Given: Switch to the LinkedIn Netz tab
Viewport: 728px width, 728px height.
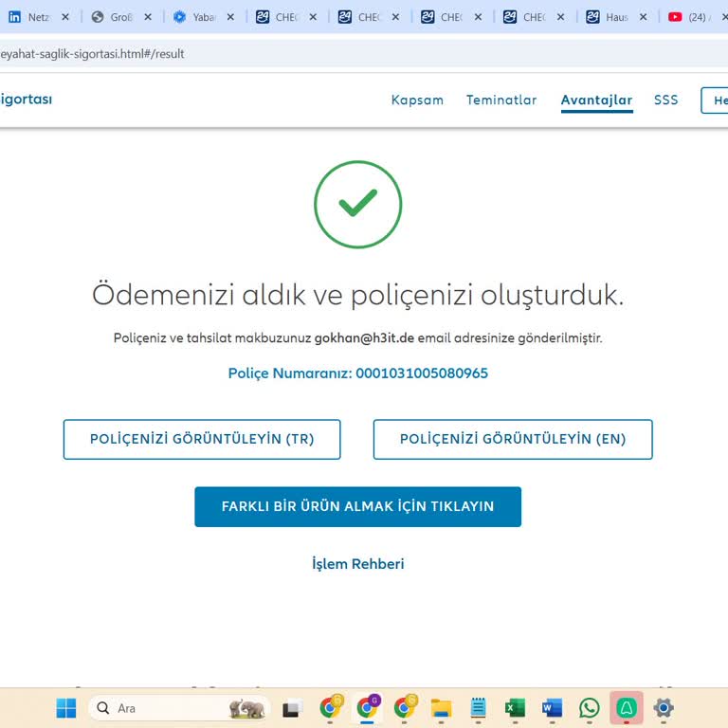Looking at the screenshot, I should pyautogui.click(x=29, y=17).
